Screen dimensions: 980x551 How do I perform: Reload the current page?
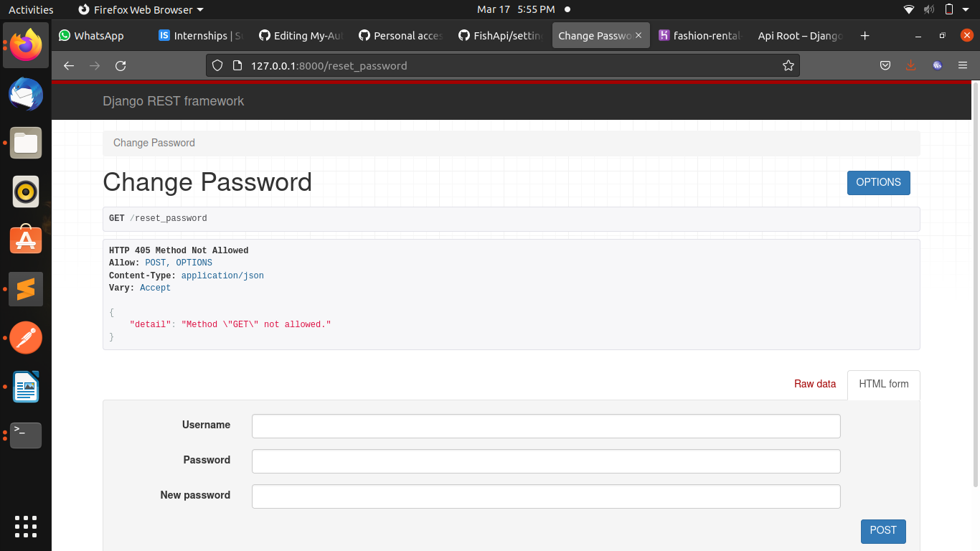tap(121, 65)
